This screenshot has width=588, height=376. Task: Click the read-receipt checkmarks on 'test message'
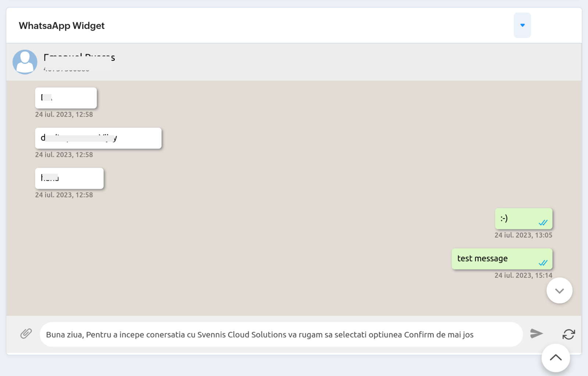pyautogui.click(x=543, y=263)
